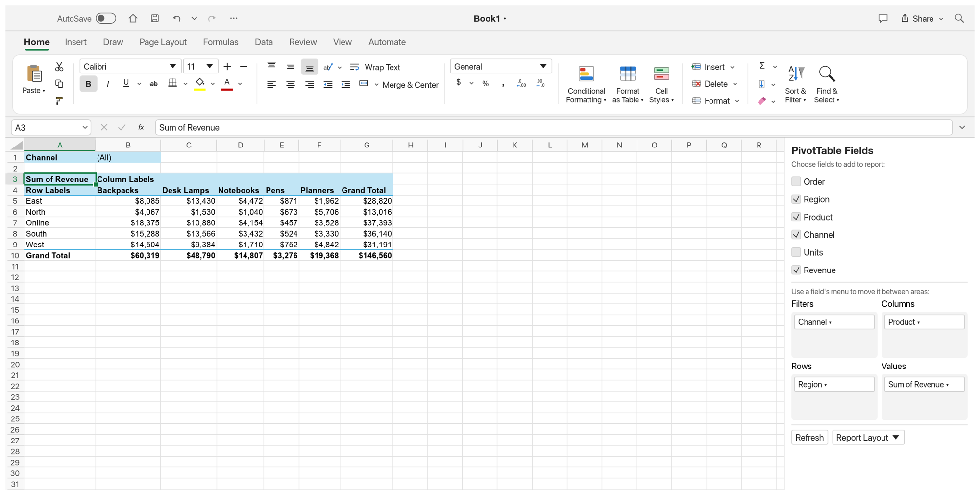
Task: Open the Channel filter field menu
Action: click(833, 322)
